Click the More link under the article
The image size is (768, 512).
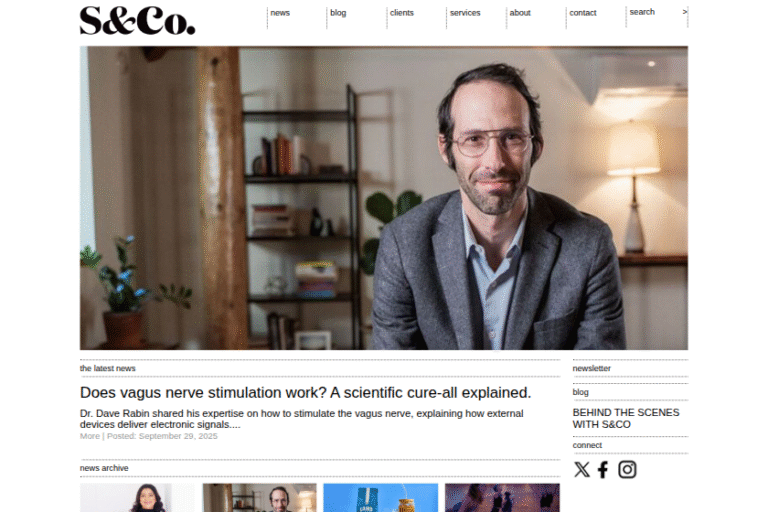coord(90,436)
